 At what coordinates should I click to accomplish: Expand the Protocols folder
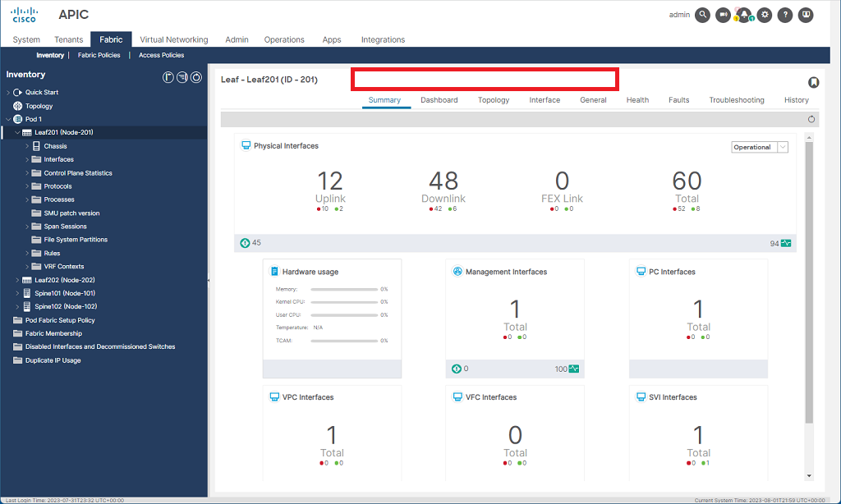click(27, 186)
